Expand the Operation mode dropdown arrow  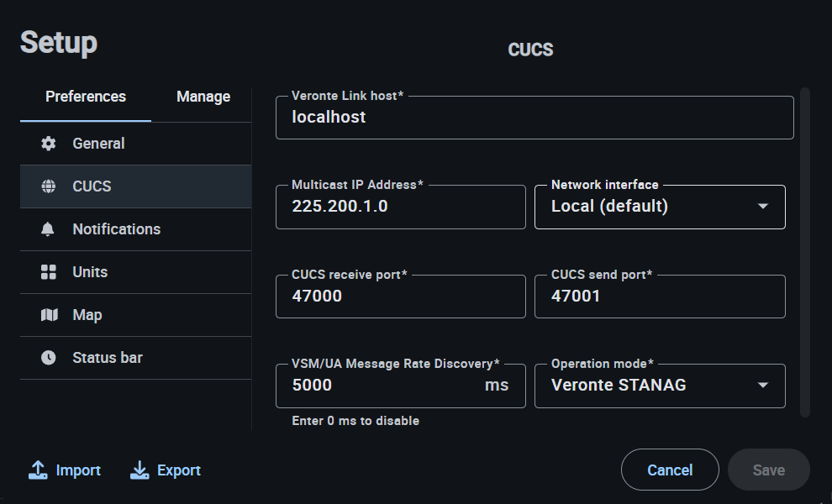point(763,386)
